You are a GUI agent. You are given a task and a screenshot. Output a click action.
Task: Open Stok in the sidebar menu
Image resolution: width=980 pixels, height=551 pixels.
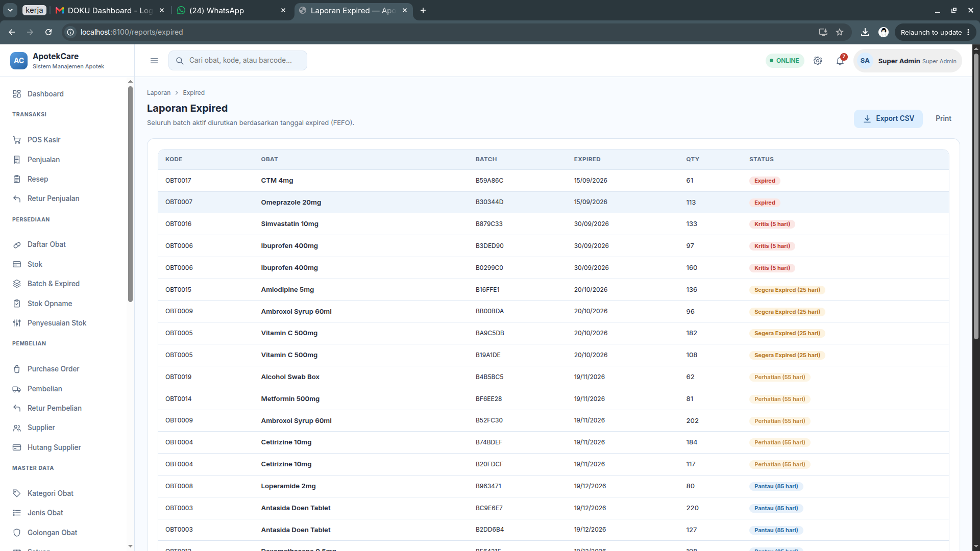tap(35, 264)
